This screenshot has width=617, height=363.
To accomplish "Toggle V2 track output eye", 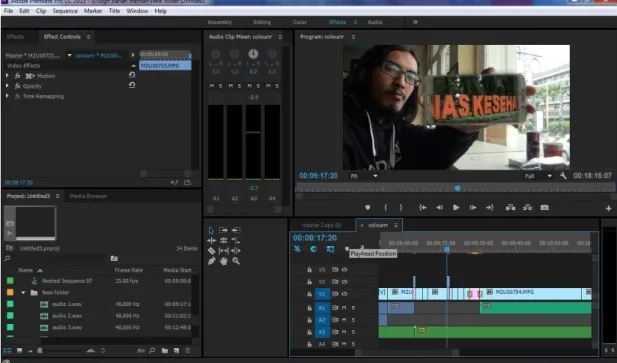I will [x=345, y=282].
